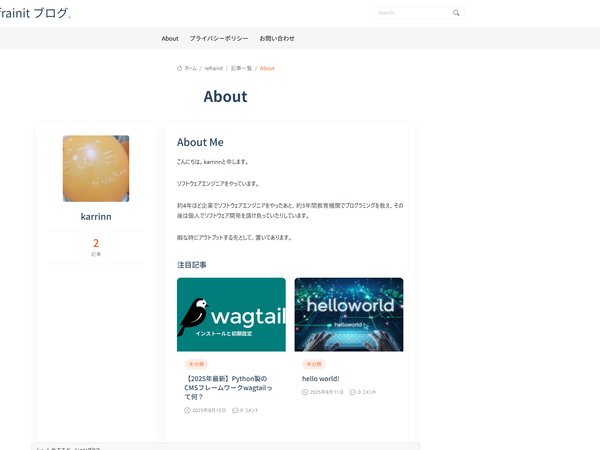Click the karrinn author name

click(96, 216)
